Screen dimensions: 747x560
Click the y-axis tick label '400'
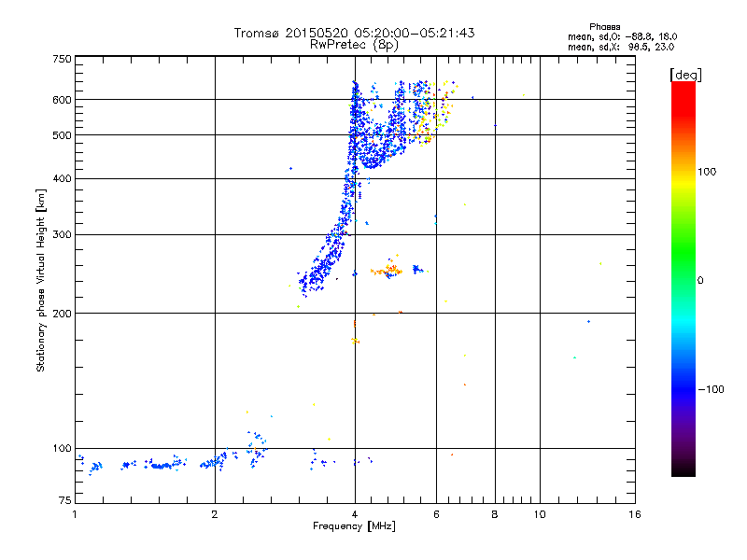coord(62,179)
